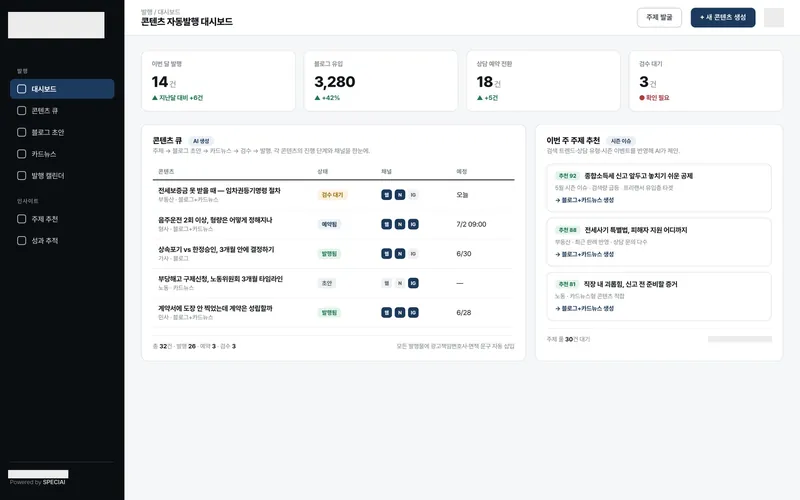Open row 계약서에 도장 안 찍었는데 계약은 성립할까
800x500 pixels.
point(333,313)
